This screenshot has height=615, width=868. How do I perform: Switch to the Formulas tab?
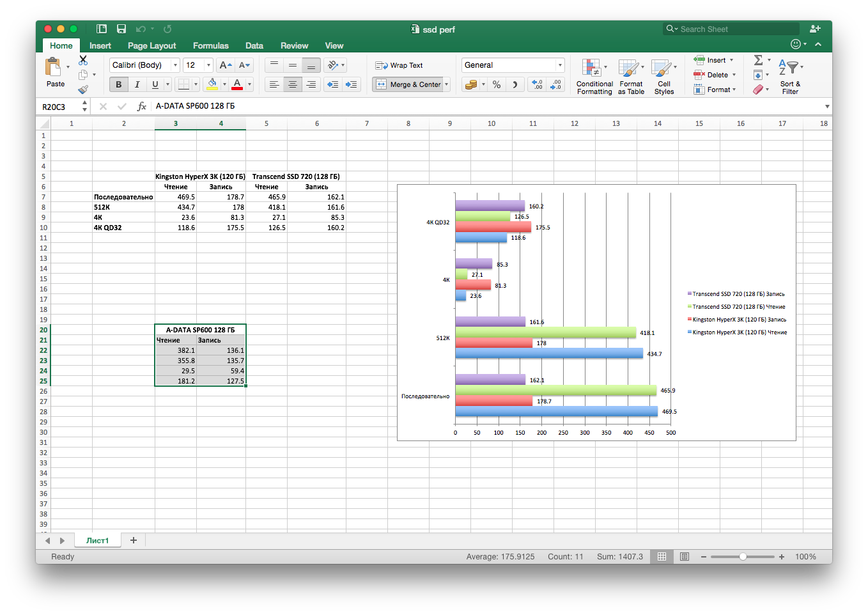point(210,45)
